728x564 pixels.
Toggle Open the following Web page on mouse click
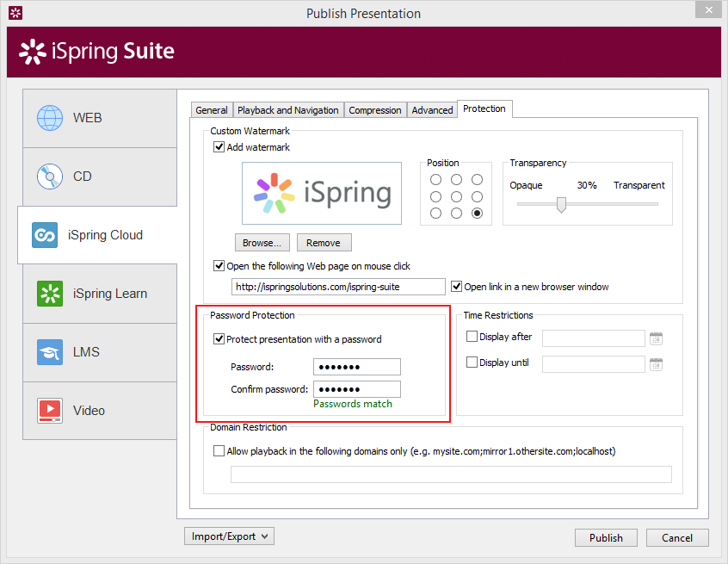[219, 266]
